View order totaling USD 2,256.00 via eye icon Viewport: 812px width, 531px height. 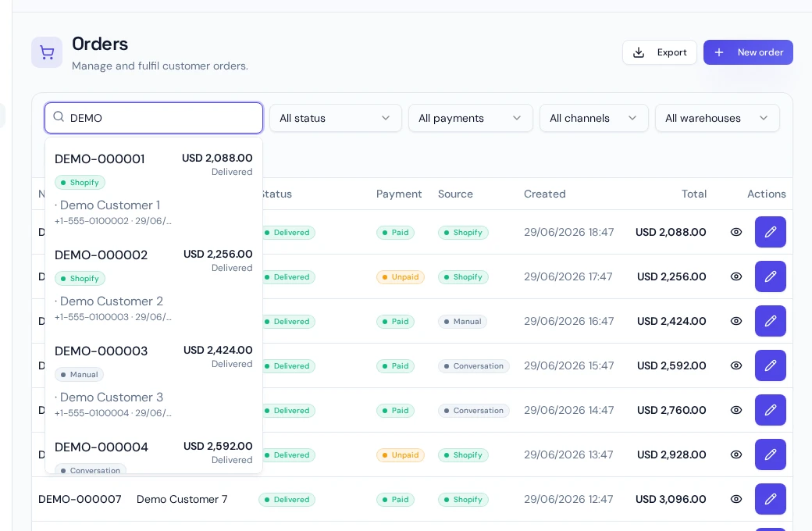[x=735, y=276]
